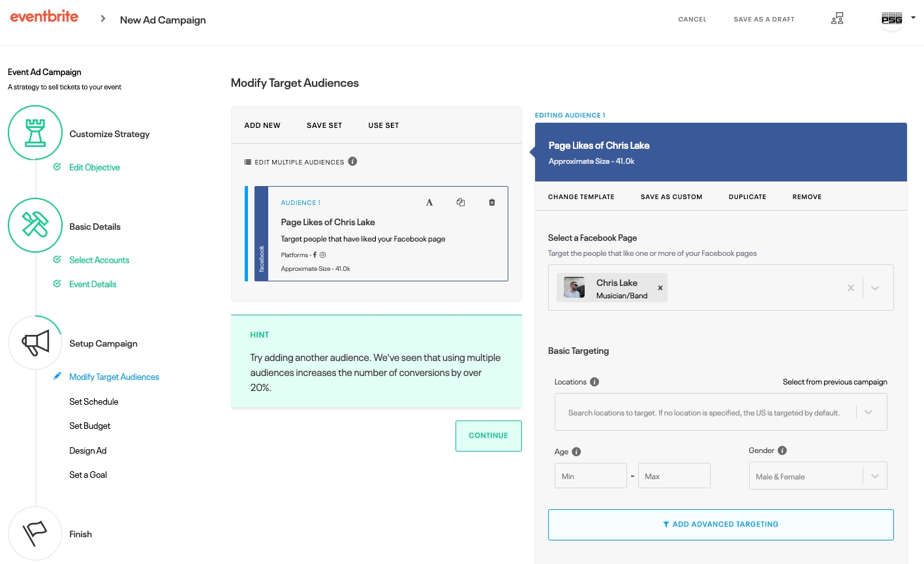Select Change Template tab
924x564 pixels.
point(581,196)
